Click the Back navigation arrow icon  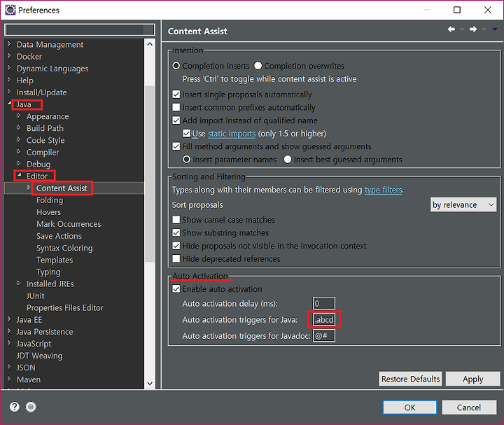[x=451, y=29]
